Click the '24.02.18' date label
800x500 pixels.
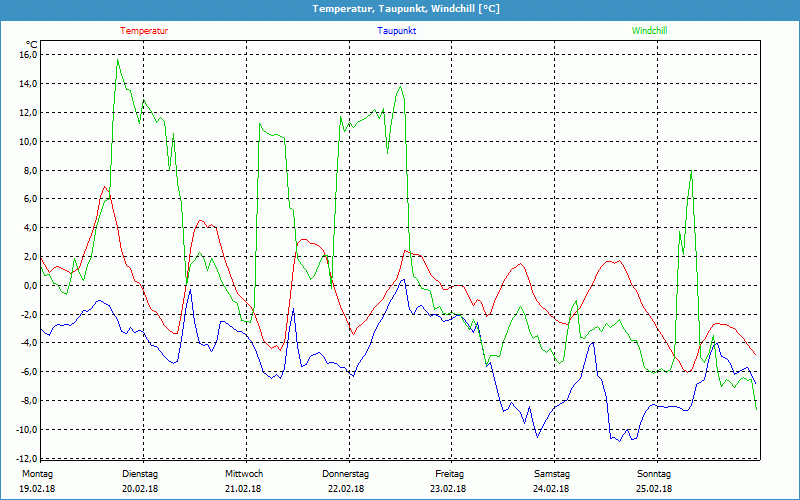pos(551,489)
